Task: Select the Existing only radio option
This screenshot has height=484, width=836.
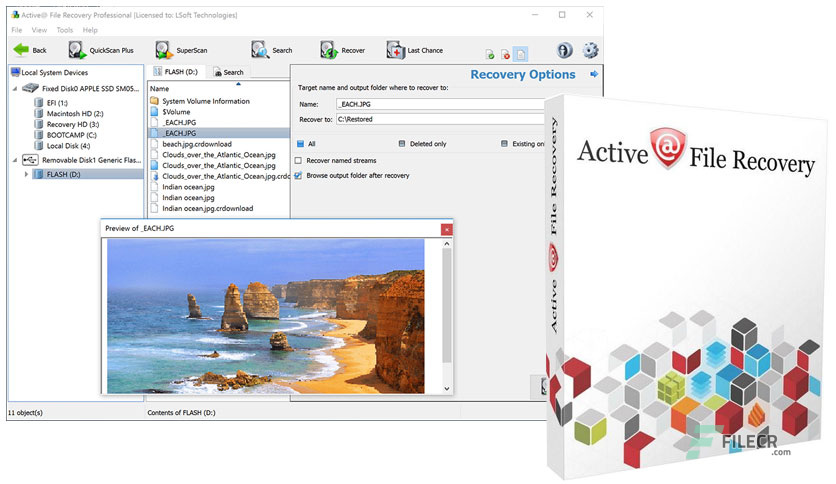Action: point(504,143)
